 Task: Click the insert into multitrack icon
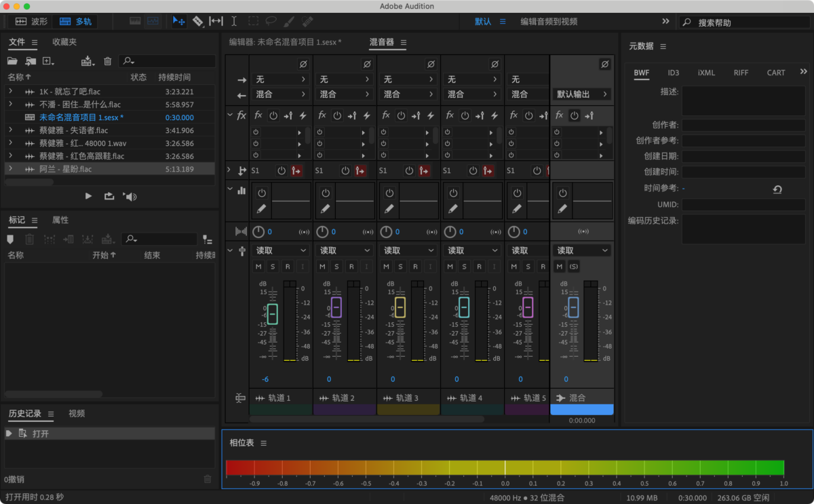(x=88, y=61)
